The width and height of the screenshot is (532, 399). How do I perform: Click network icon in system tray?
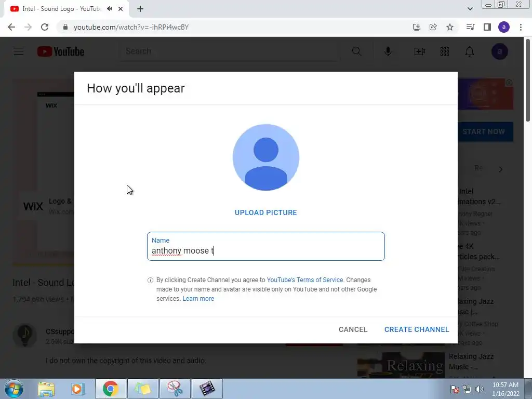pos(467,389)
